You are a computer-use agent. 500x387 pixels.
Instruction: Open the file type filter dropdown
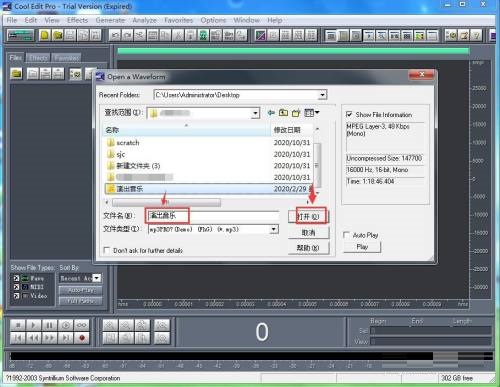click(274, 229)
